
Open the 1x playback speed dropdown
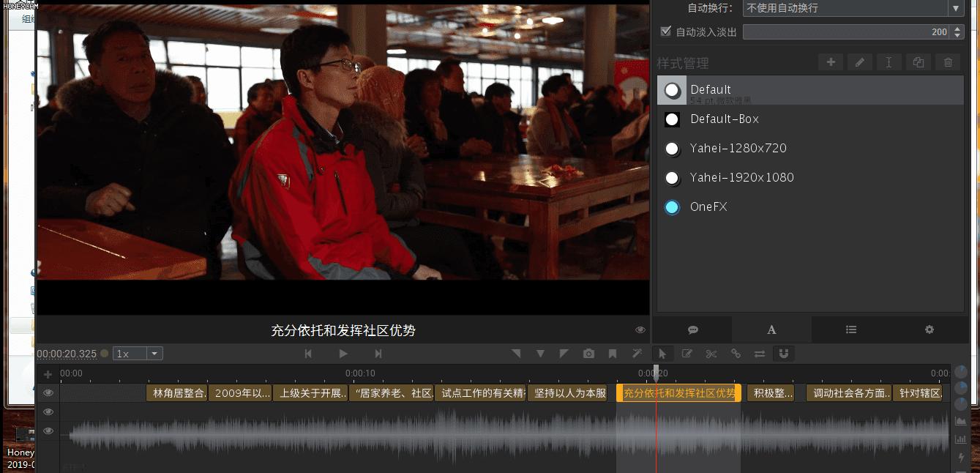(x=138, y=354)
